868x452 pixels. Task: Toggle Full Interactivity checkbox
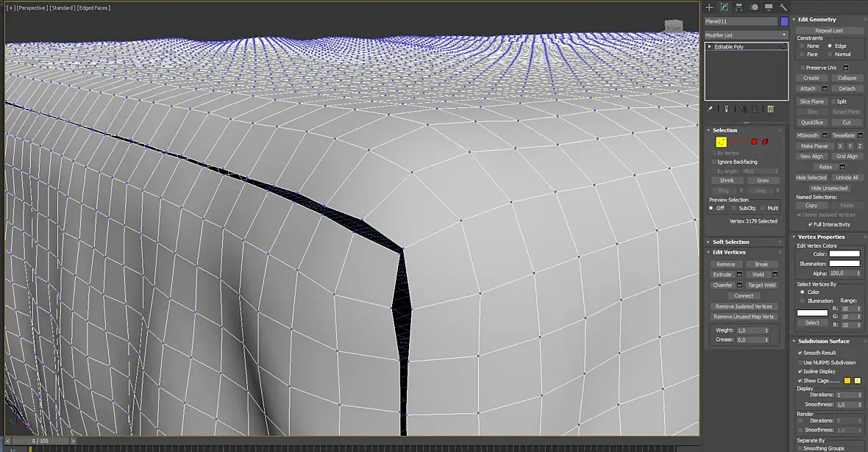[811, 225]
